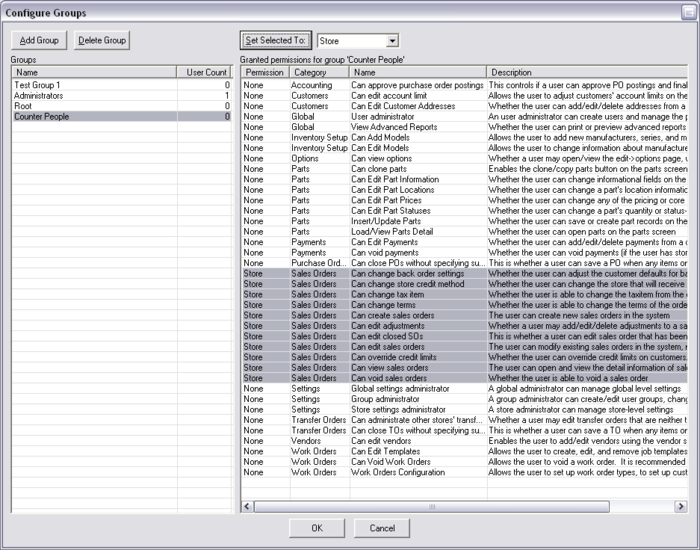Choose the Root group entry
Screen dimensions: 700x550
pos(24,106)
